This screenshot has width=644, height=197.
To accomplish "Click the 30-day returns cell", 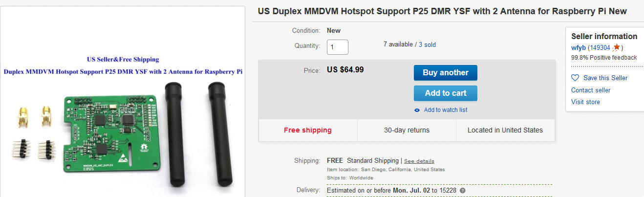I will coord(407,130).
